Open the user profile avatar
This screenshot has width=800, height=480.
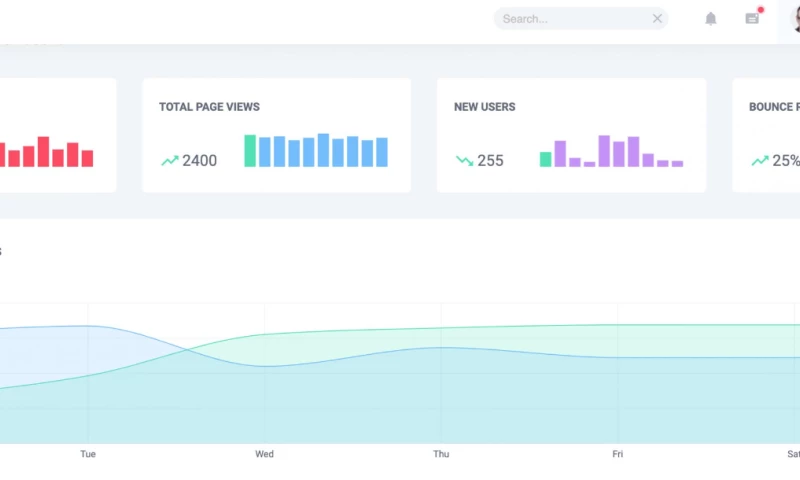pos(794,19)
